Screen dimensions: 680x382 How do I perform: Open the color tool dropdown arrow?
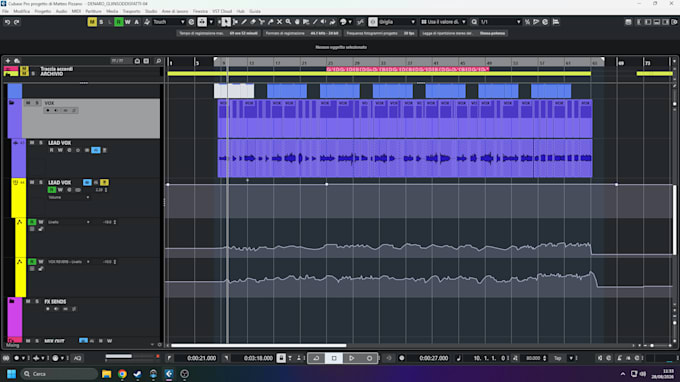pyautogui.click(x=350, y=22)
